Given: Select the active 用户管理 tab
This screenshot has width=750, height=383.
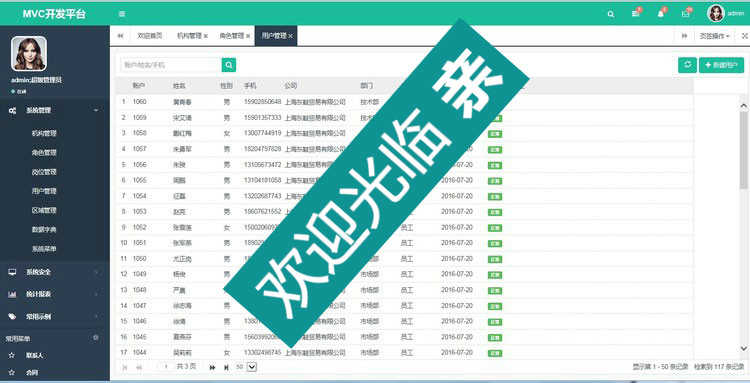Looking at the screenshot, I should click(276, 36).
